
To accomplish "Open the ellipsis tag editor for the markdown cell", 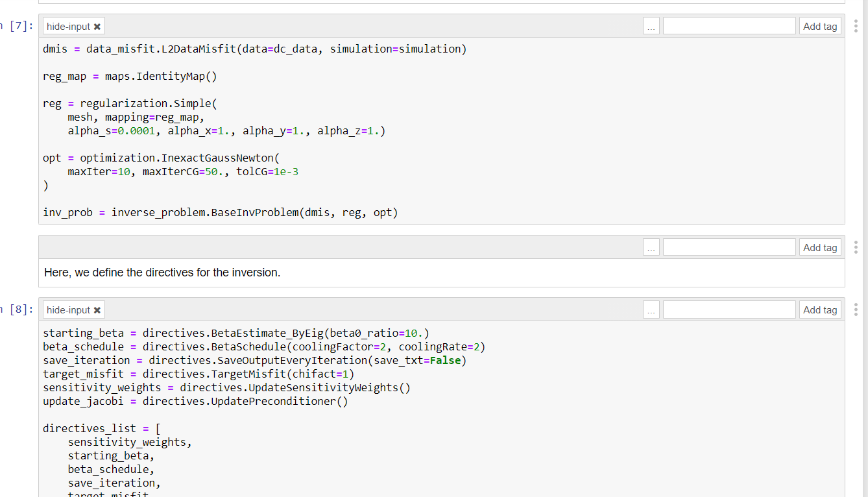I will tap(651, 247).
